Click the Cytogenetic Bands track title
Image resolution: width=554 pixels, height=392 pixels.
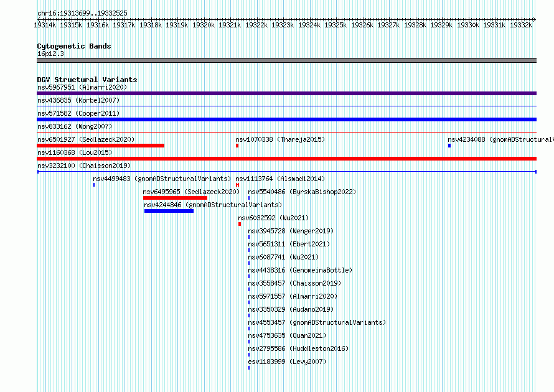(x=74, y=46)
